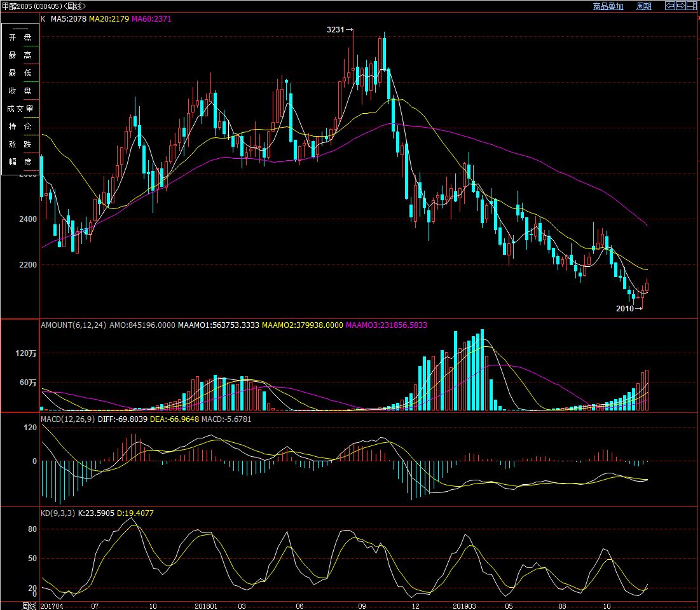This screenshot has height=610, width=700.
Task: Select the 开盘 row in info box
Action: 20,37
